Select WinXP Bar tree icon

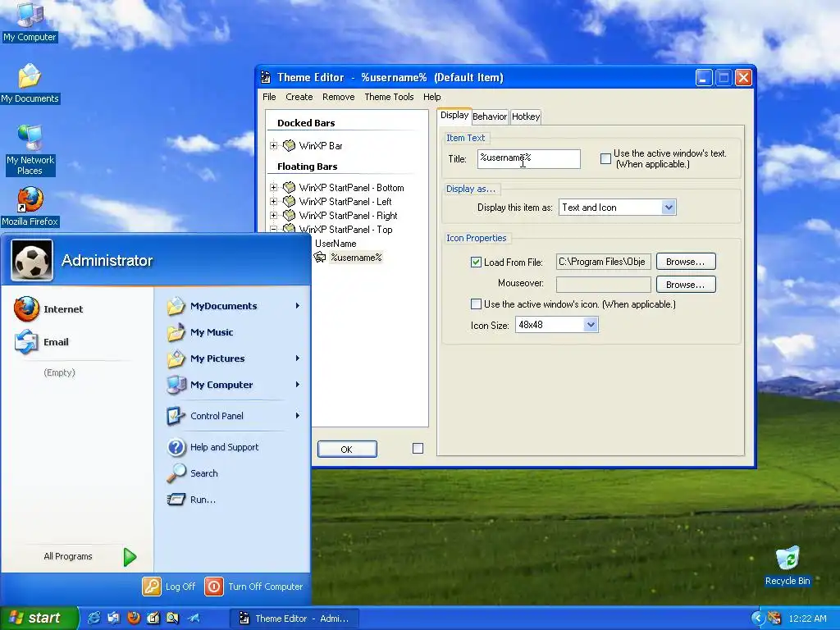coord(290,145)
